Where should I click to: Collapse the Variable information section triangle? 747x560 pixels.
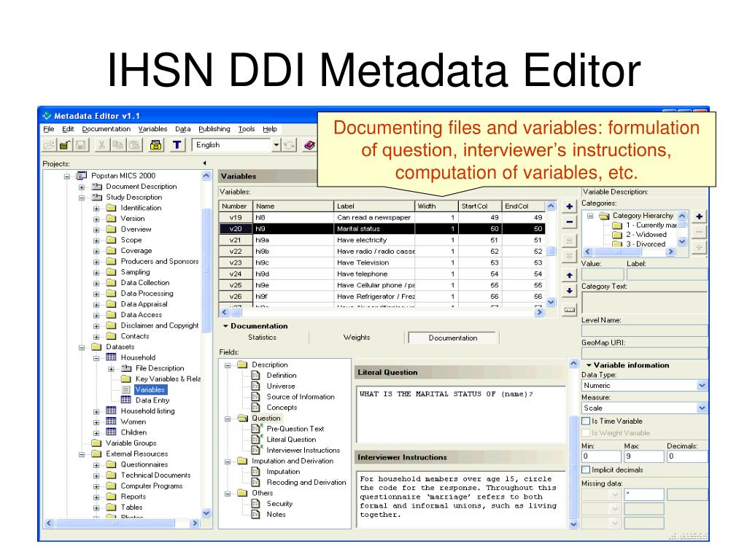tap(589, 365)
